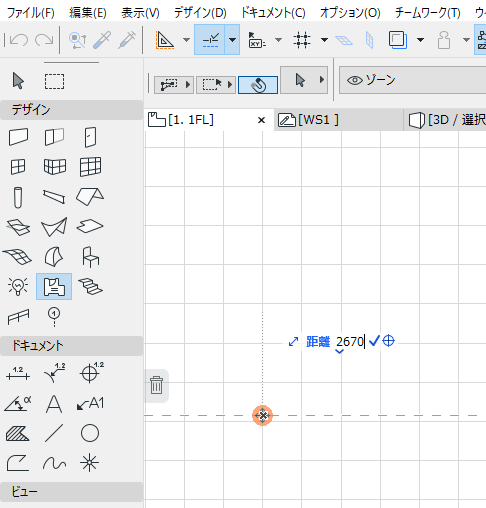The image size is (486, 508).
Task: Open the デザイン(D) menu
Action: pos(200,13)
